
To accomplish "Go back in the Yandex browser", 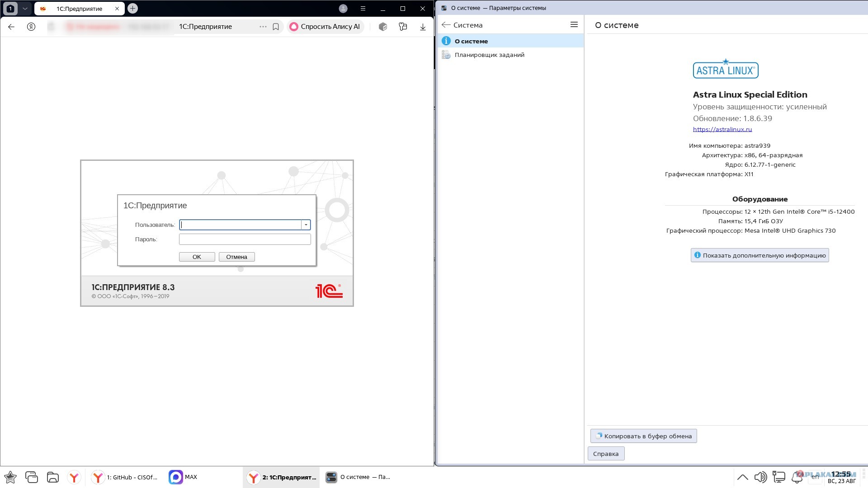I will pyautogui.click(x=11, y=27).
